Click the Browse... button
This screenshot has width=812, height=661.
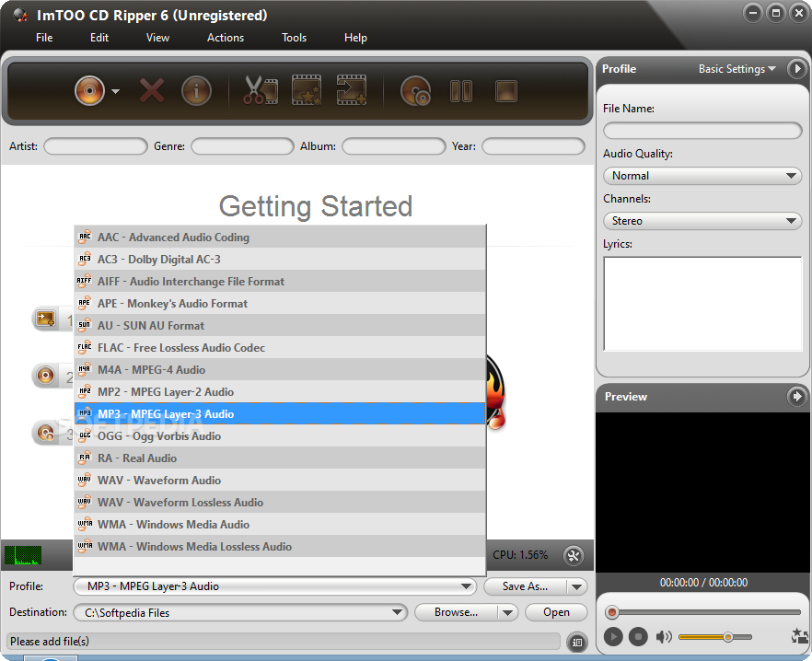pos(457,612)
